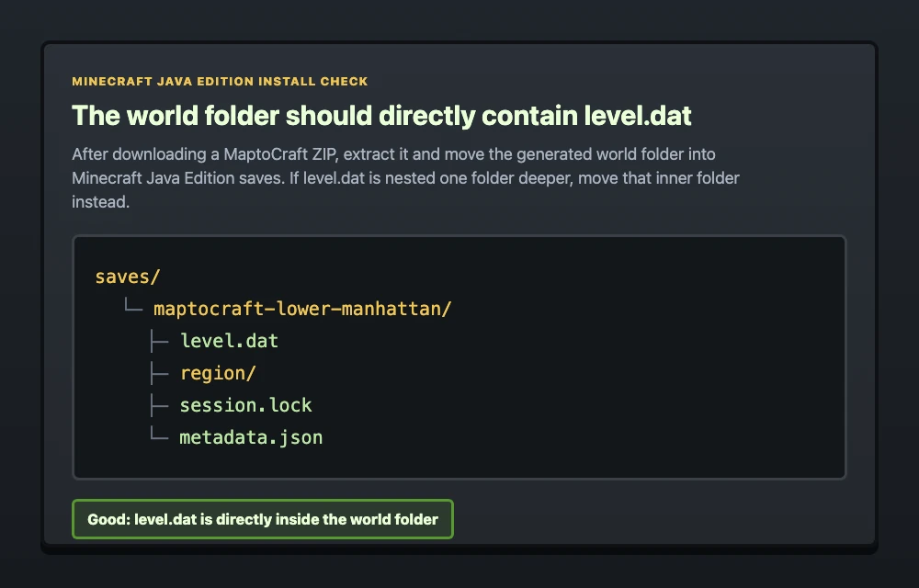Click the 'Minecraft Java Edition Install Check' label
The height and width of the screenshot is (588, 919).
pyautogui.click(x=220, y=82)
